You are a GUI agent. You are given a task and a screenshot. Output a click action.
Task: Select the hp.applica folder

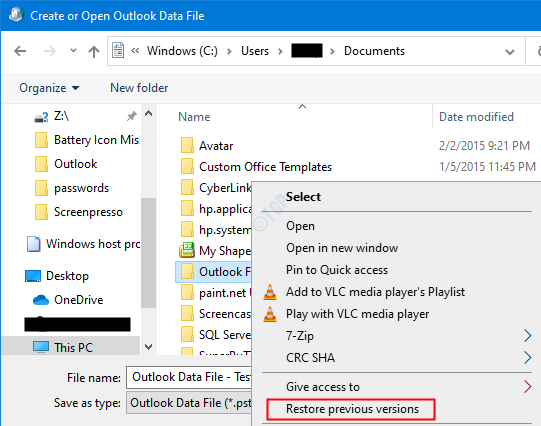[216, 209]
